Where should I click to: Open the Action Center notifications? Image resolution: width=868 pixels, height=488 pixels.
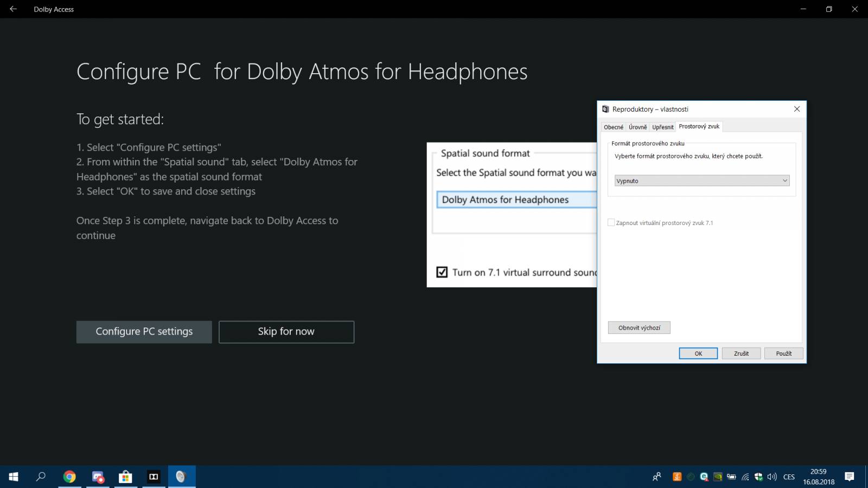point(850,477)
